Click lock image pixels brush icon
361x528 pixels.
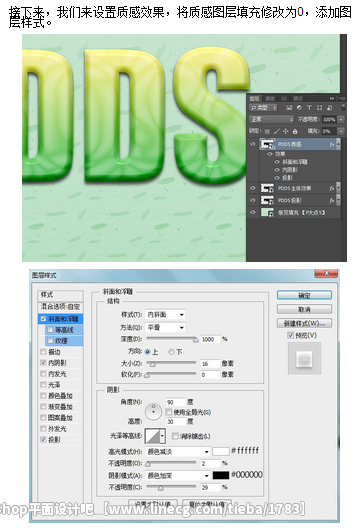277,131
